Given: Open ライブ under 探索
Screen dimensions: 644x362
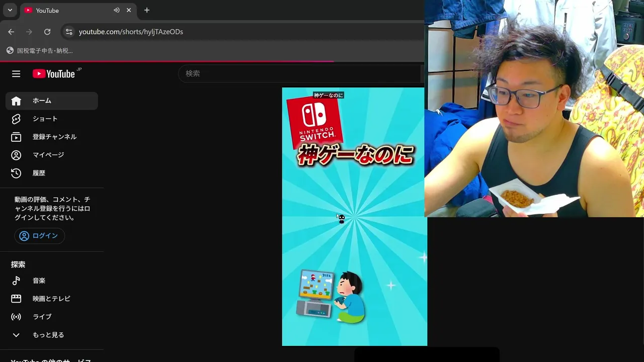Looking at the screenshot, I should (52, 317).
